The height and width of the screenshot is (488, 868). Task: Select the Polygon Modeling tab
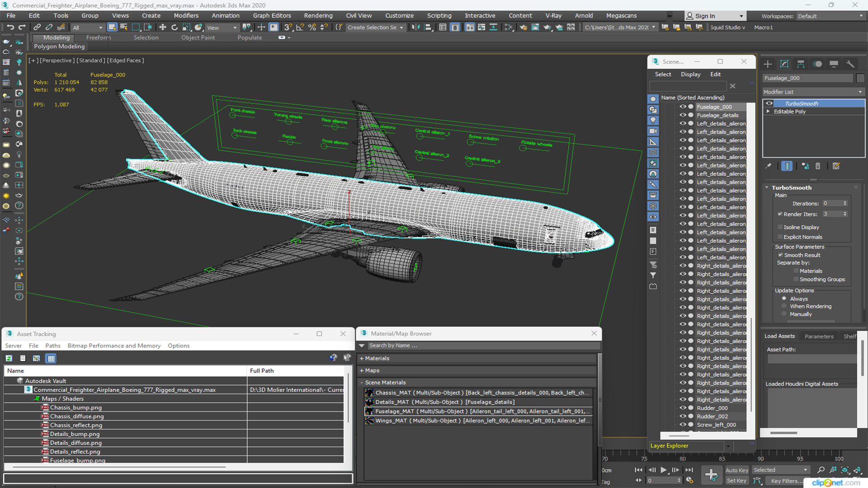tap(58, 46)
